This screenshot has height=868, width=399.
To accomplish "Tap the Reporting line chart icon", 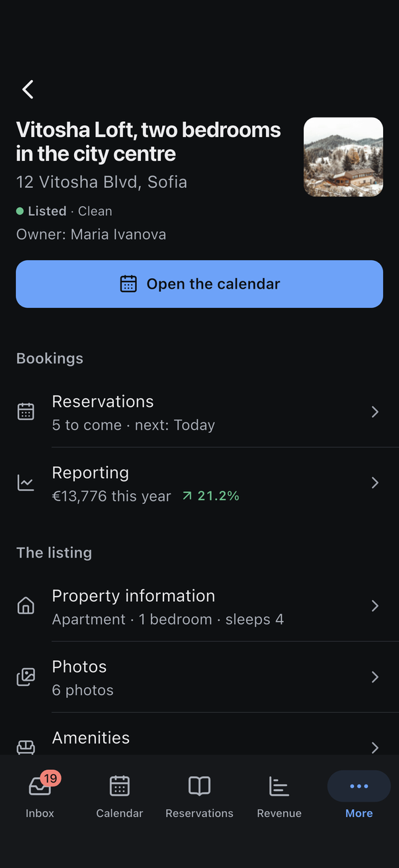I will pos(26,483).
